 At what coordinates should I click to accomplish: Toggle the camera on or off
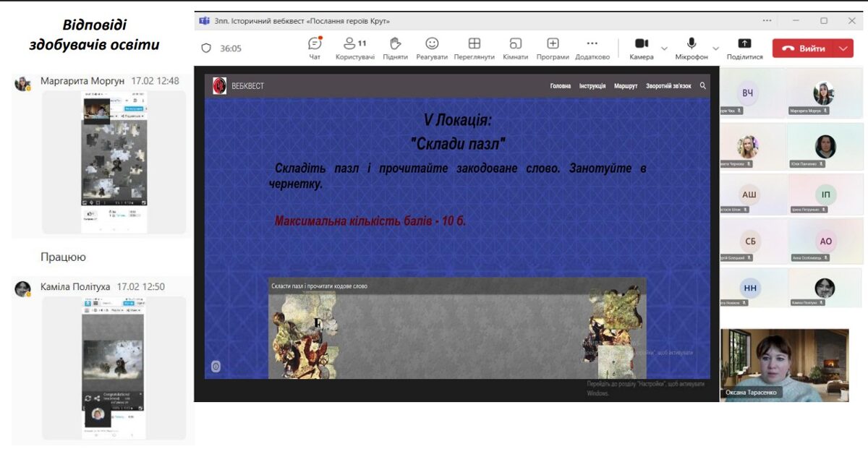point(641,44)
